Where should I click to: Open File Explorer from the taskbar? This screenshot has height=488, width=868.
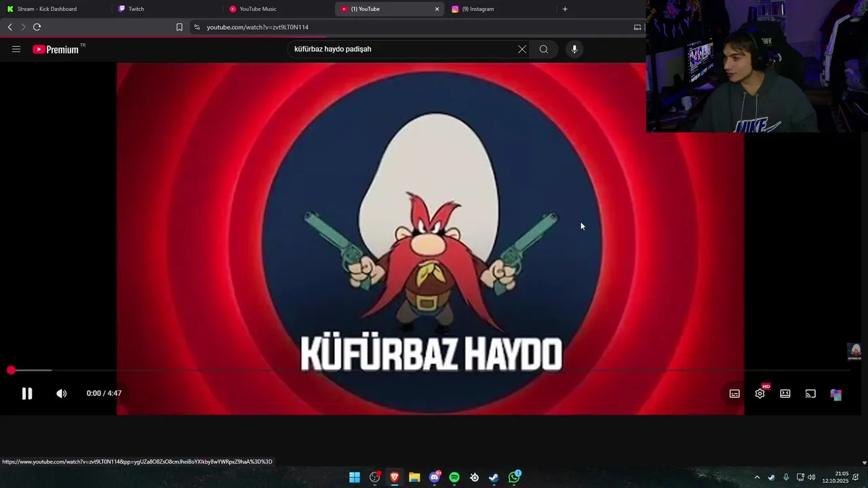pyautogui.click(x=414, y=477)
